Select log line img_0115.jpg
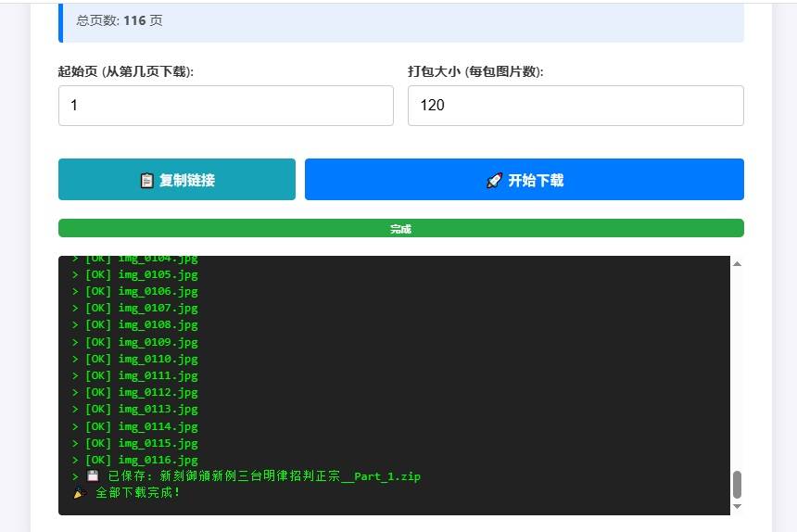 (135, 444)
